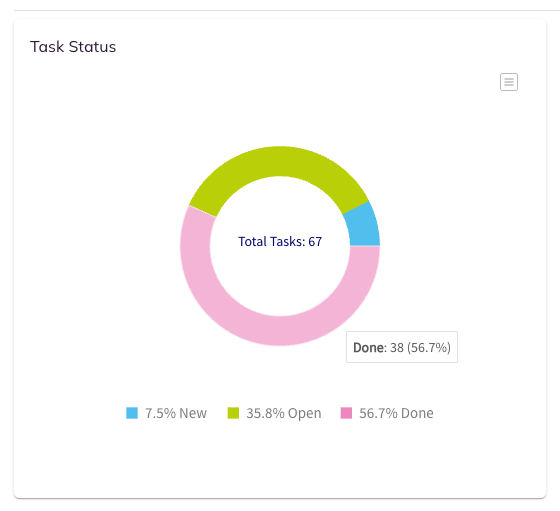The width and height of the screenshot is (560, 511).
Task: Click the word 'New' in the legend
Action: pyautogui.click(x=193, y=413)
